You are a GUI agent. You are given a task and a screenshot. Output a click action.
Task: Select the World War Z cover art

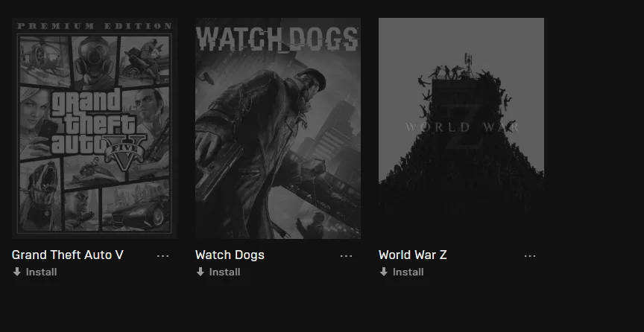point(461,128)
